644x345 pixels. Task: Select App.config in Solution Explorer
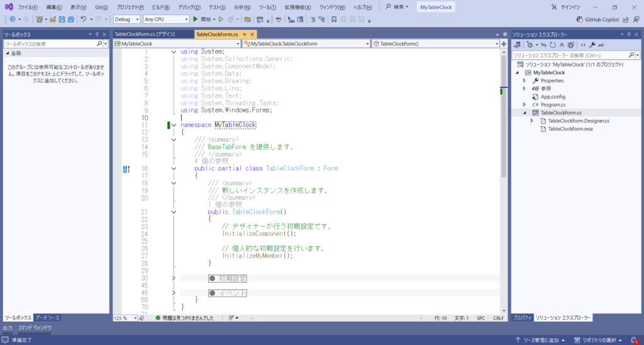pyautogui.click(x=553, y=97)
